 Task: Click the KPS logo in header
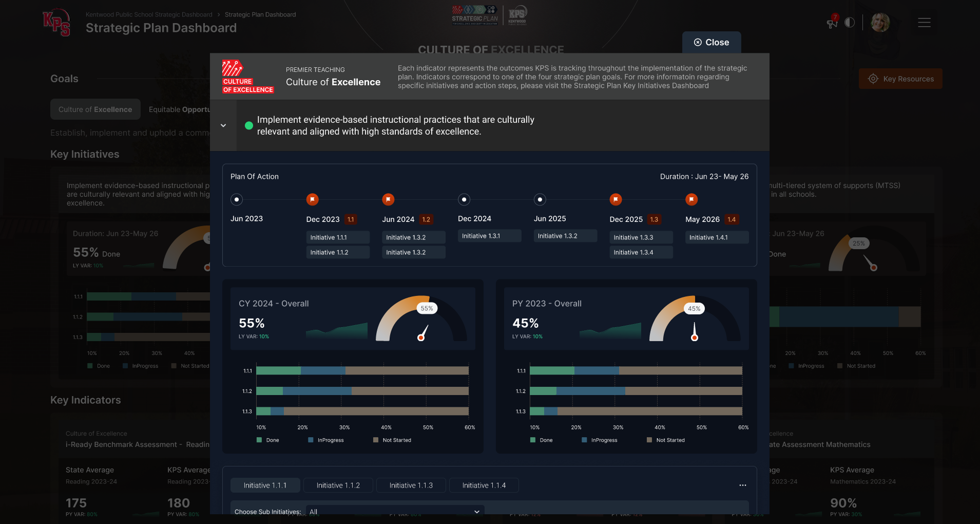56,23
